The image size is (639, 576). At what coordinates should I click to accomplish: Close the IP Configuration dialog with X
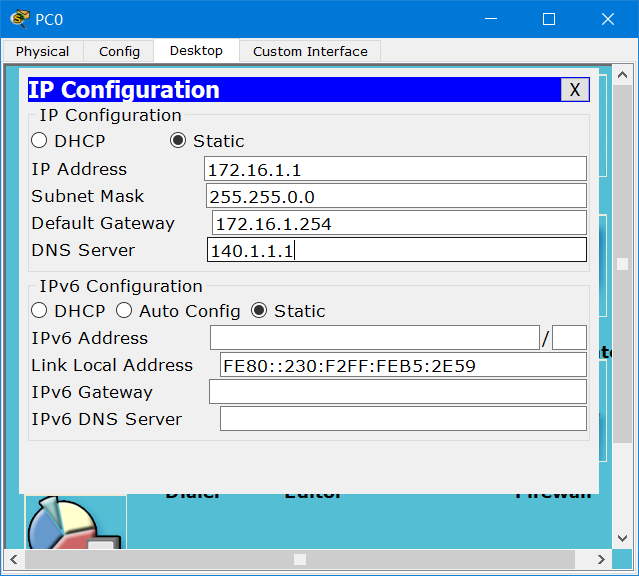click(575, 90)
